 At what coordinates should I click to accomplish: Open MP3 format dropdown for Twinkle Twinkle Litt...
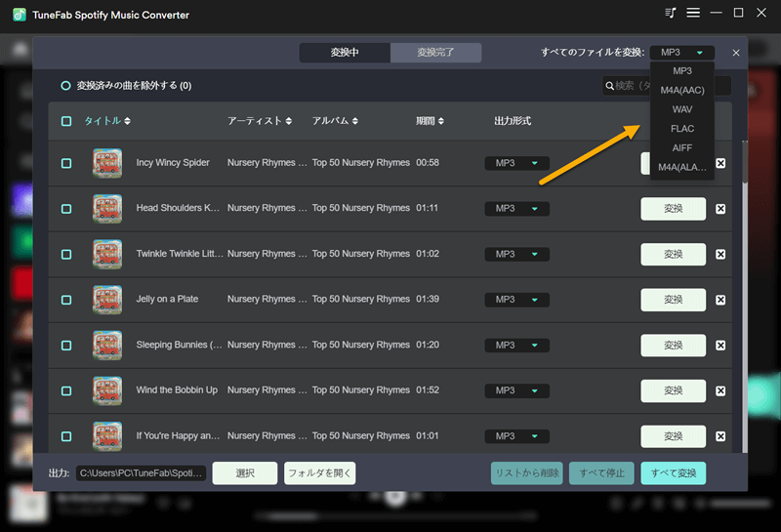pos(517,254)
